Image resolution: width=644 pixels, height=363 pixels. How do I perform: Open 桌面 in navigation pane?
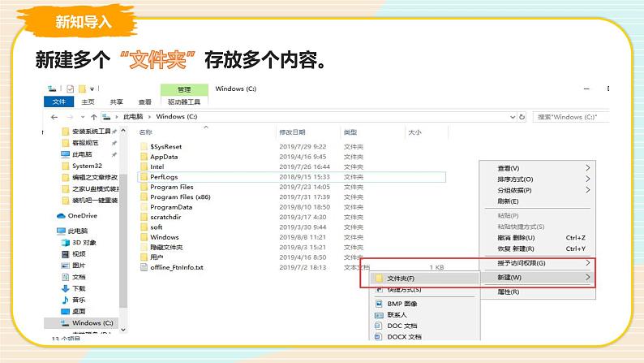(x=79, y=311)
